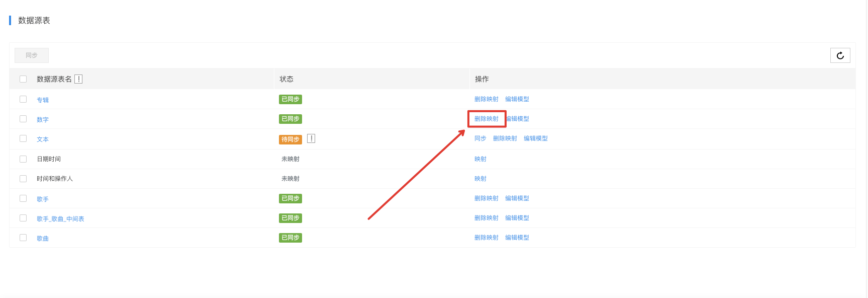This screenshot has width=868, height=298.
Task: Click the 已同步 status badge for 歌手
Action: point(291,198)
